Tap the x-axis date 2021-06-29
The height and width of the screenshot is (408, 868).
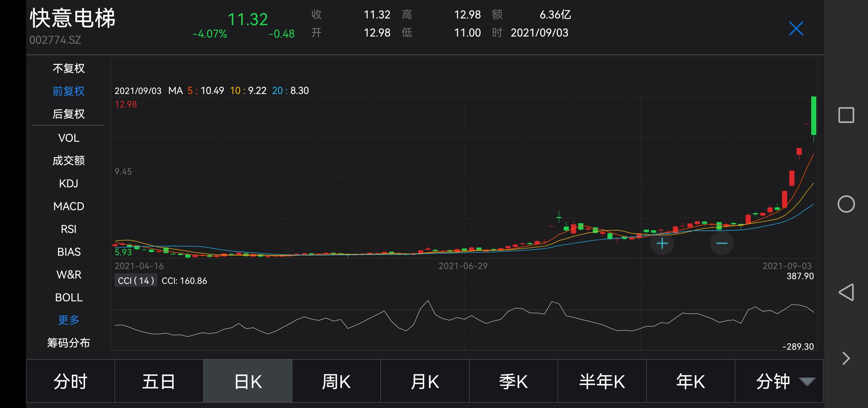click(x=463, y=266)
